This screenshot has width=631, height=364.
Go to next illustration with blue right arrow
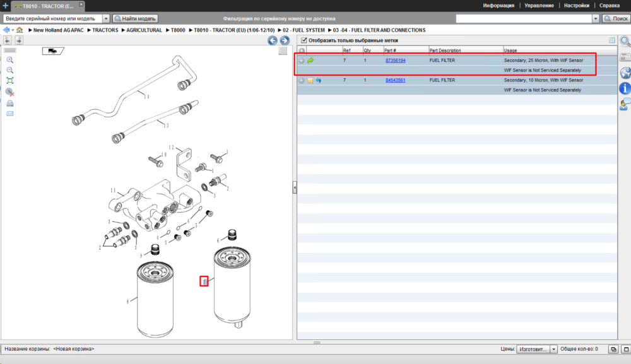[x=285, y=40]
